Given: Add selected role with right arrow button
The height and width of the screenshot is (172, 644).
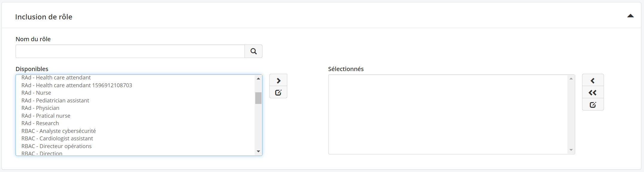Looking at the screenshot, I should (x=278, y=80).
